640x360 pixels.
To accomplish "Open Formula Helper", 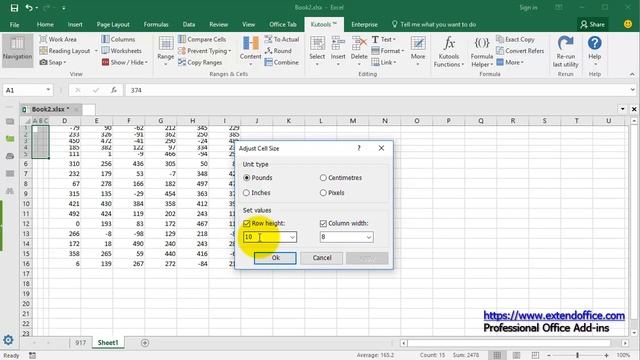I will [482, 51].
